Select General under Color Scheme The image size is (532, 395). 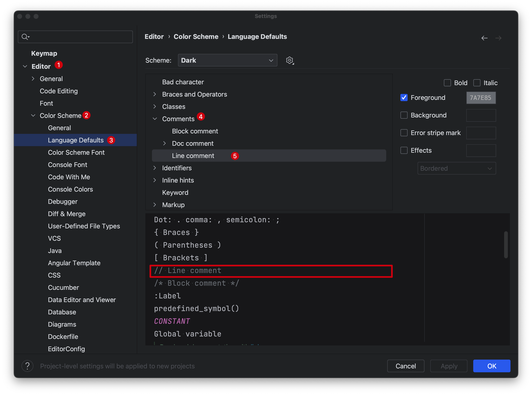tap(59, 128)
